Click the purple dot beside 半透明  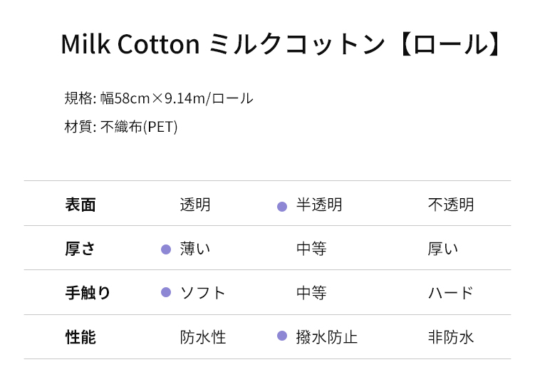[x=282, y=207]
